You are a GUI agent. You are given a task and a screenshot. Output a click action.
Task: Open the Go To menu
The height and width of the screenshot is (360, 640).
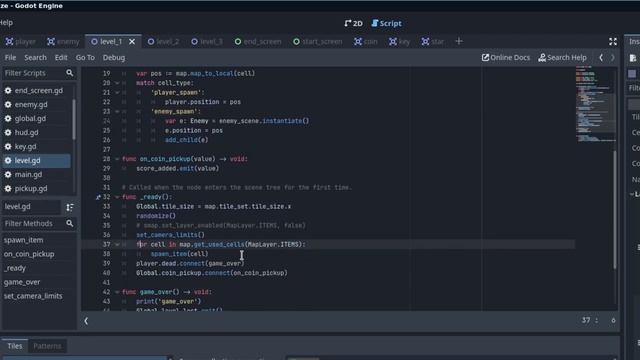tap(85, 58)
